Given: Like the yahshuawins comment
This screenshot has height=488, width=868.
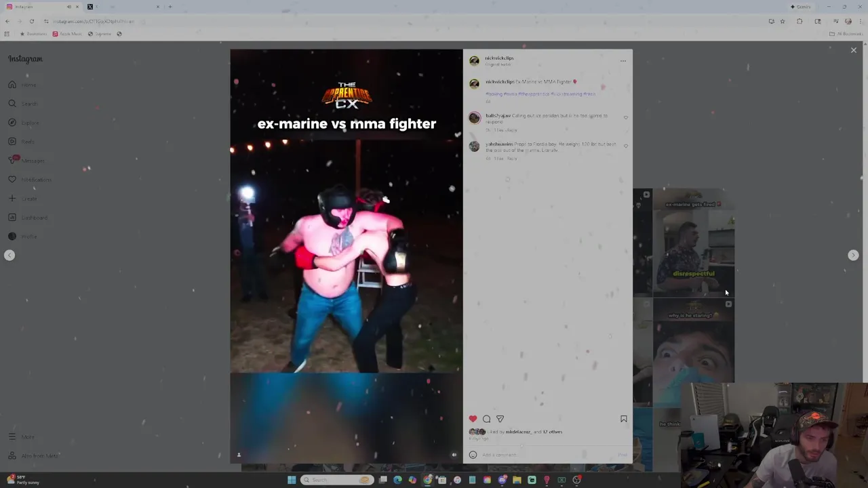Looking at the screenshot, I should [625, 146].
